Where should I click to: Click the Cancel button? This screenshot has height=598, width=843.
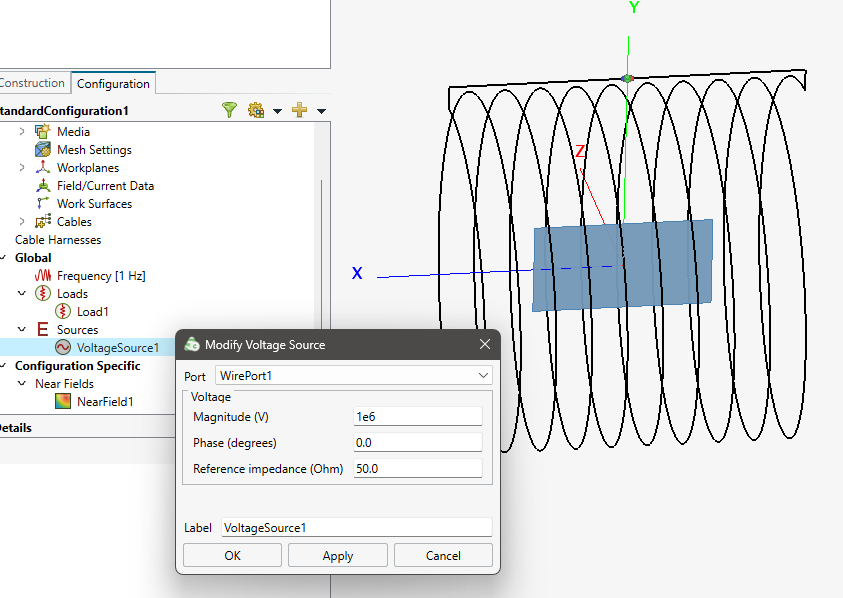443,556
